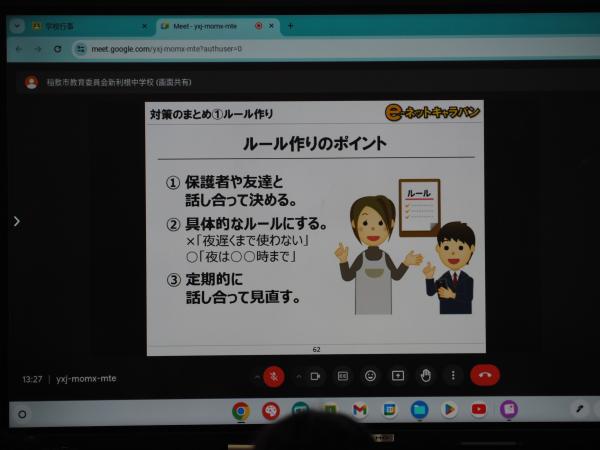Leave the call with the red hang-up button
Screen dimensions: 600x450
[485, 375]
